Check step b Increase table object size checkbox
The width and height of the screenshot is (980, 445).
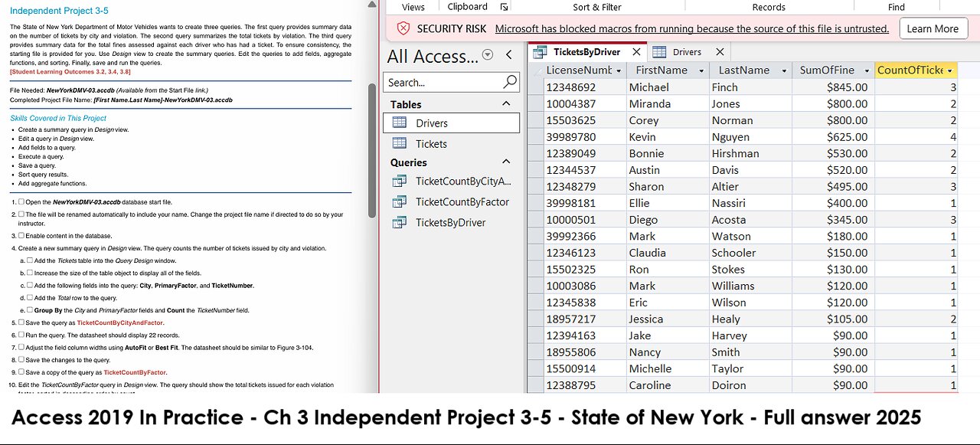coord(30,273)
